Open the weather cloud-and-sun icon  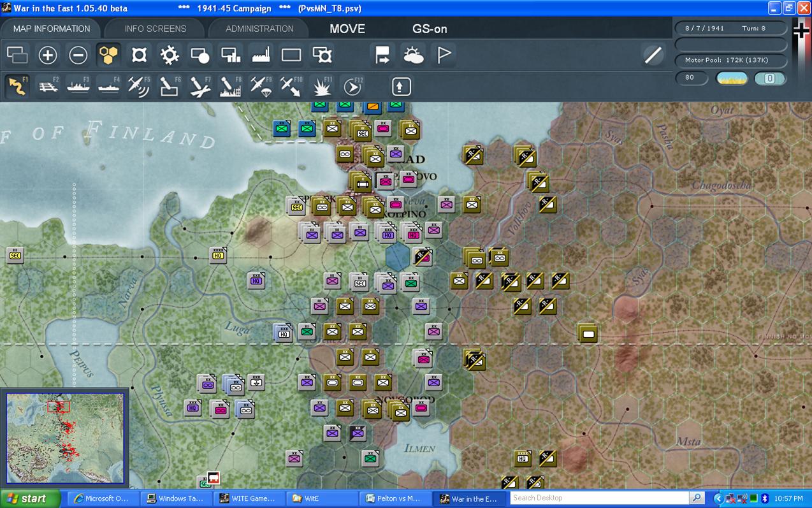coord(413,55)
